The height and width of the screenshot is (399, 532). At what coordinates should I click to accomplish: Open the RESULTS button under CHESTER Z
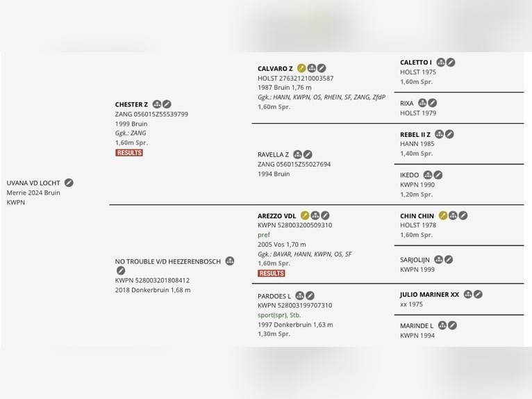point(129,153)
